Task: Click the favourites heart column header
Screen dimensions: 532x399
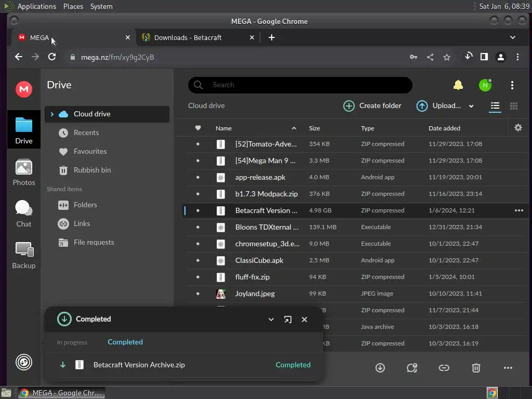Action: [198, 128]
